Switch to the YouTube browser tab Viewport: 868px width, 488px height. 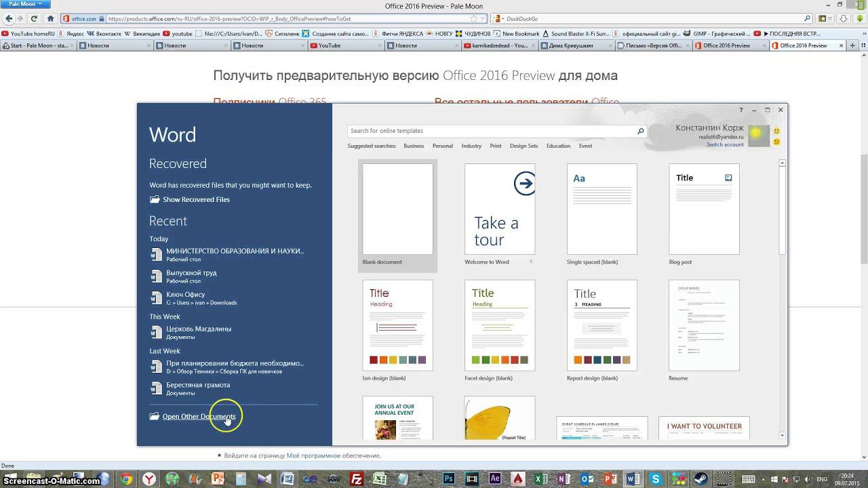[345, 45]
